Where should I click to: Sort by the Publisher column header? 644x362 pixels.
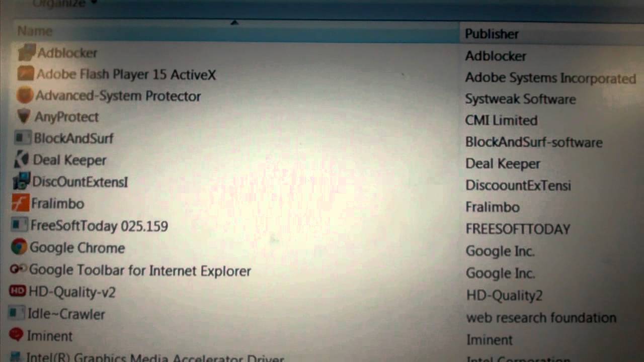492,34
